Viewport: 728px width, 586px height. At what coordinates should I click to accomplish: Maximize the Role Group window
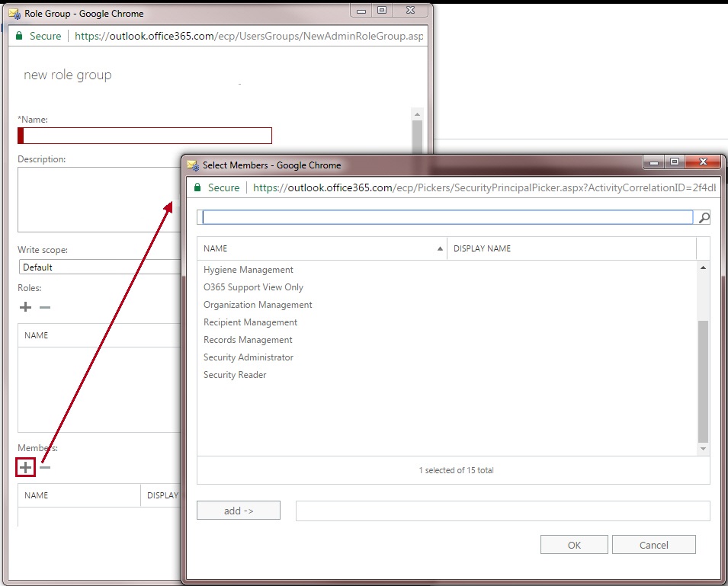[x=382, y=10]
